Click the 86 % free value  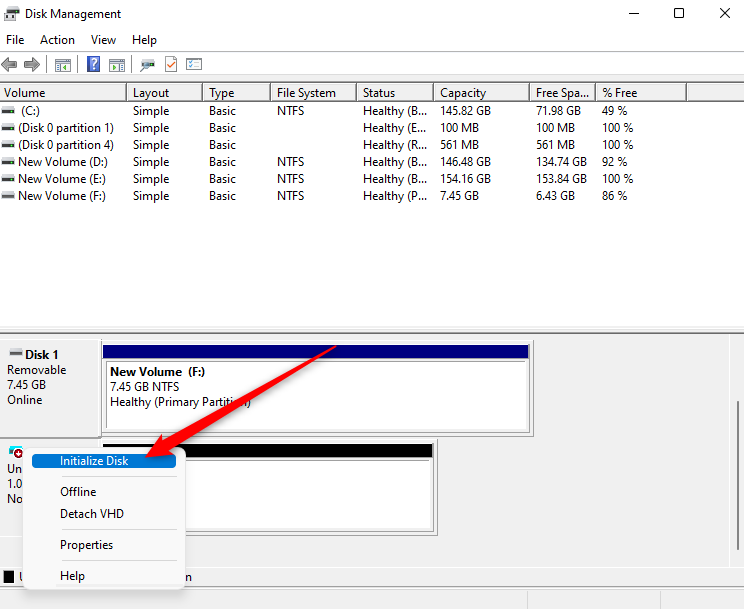pyautogui.click(x=614, y=196)
